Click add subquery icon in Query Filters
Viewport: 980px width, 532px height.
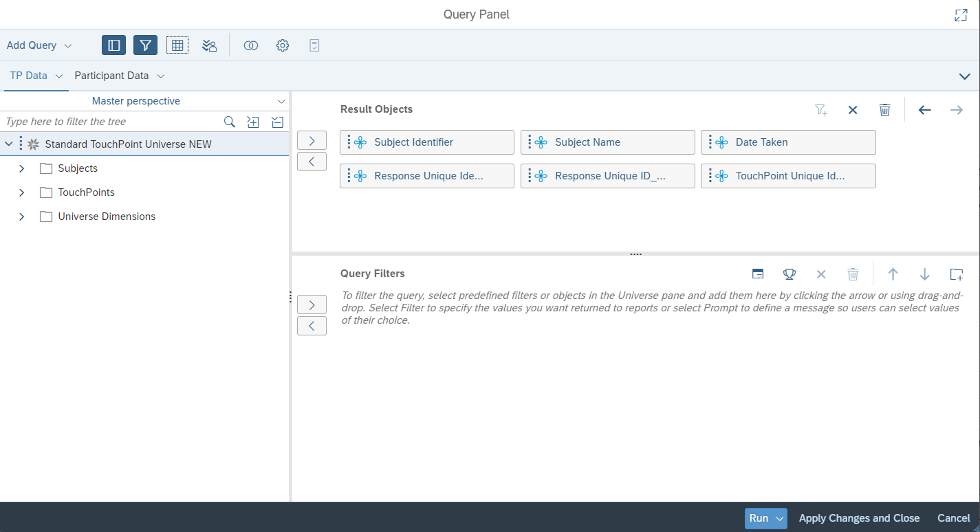coord(758,274)
